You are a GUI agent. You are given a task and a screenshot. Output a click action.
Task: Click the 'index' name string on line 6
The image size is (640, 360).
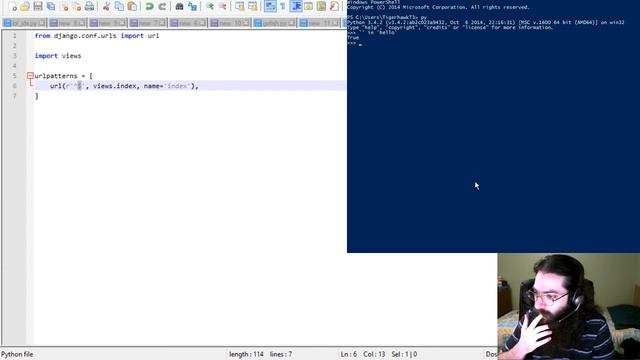tap(177, 86)
